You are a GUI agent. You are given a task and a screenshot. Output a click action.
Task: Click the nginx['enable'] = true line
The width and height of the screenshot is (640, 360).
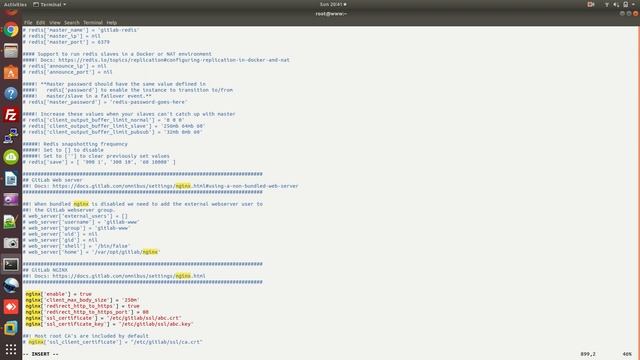click(x=58, y=294)
